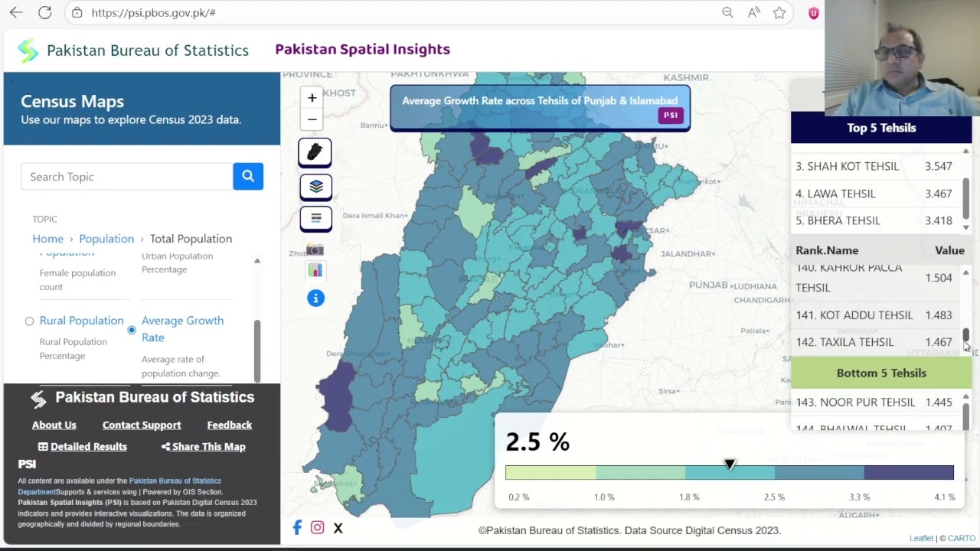The height and width of the screenshot is (551, 980).
Task: Click the darkest purple legend color band
Action: tap(909, 473)
